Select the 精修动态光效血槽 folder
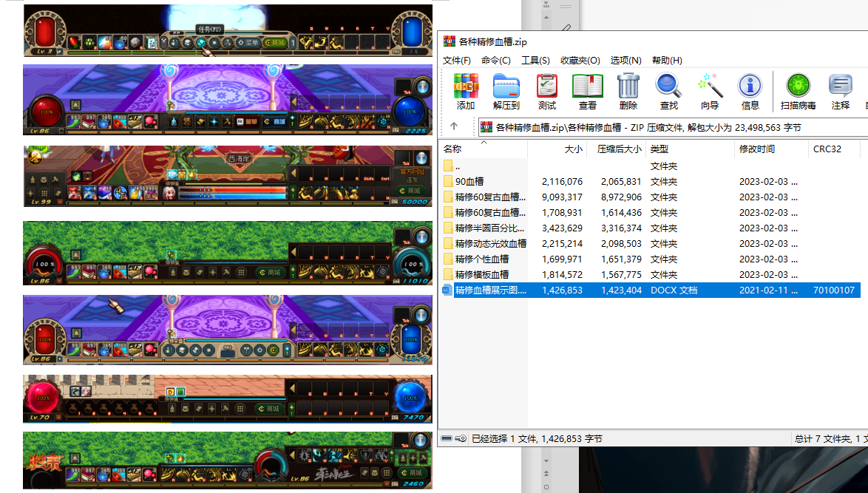868x493 pixels. tap(490, 244)
